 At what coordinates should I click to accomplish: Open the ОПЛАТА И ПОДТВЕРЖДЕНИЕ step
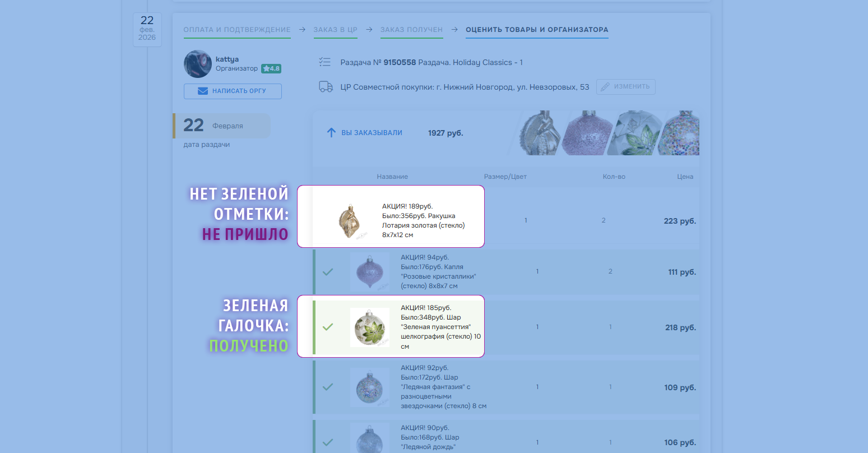pyautogui.click(x=237, y=30)
